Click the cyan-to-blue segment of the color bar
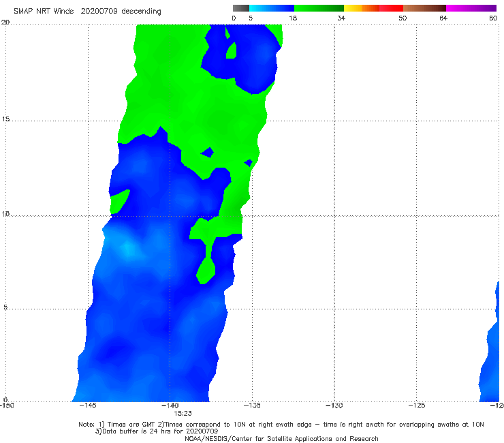The height and width of the screenshot is (443, 504). coord(272,8)
